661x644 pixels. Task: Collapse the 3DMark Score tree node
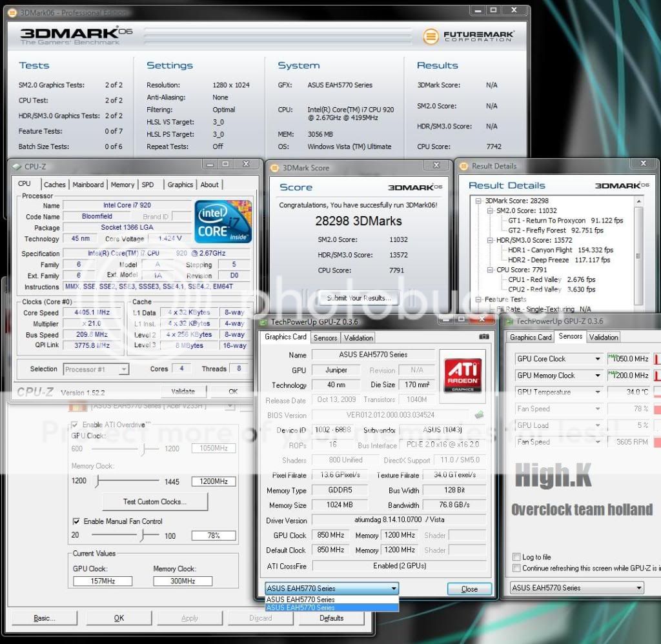click(478, 201)
